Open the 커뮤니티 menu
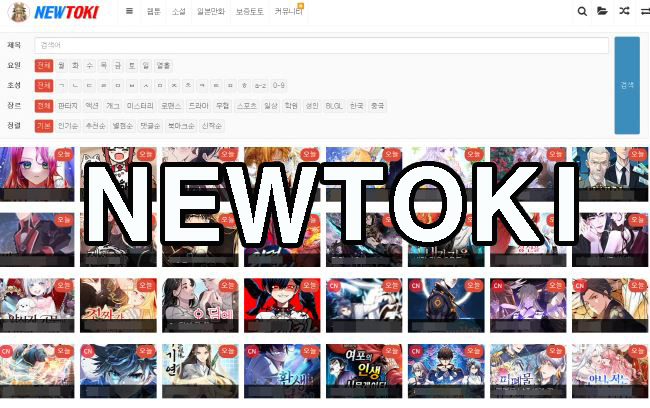 tap(288, 12)
